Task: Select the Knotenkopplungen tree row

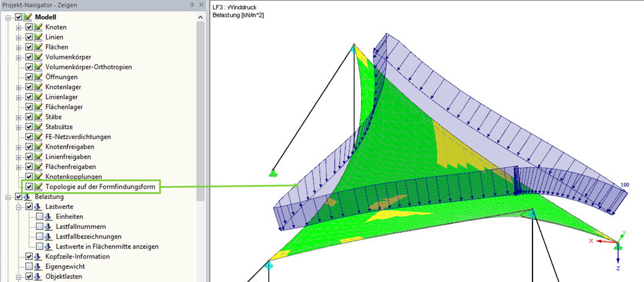Action: tap(74, 177)
